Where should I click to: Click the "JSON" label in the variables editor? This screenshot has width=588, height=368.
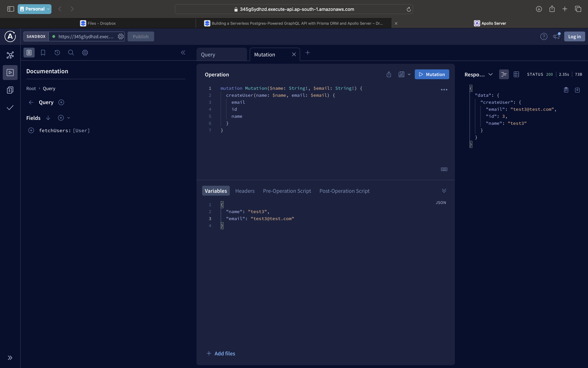(x=441, y=203)
